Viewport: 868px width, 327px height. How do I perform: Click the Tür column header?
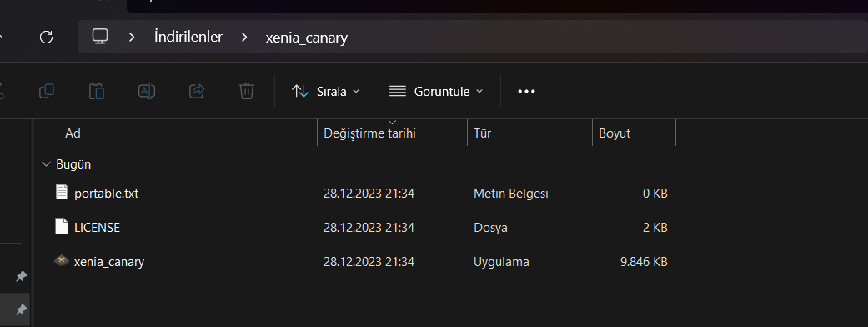click(482, 133)
